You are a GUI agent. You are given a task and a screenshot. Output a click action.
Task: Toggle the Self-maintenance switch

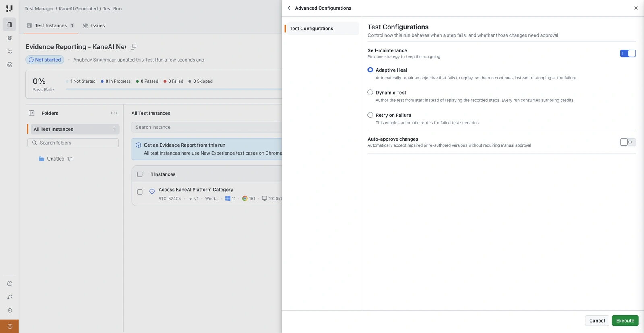[x=627, y=54]
